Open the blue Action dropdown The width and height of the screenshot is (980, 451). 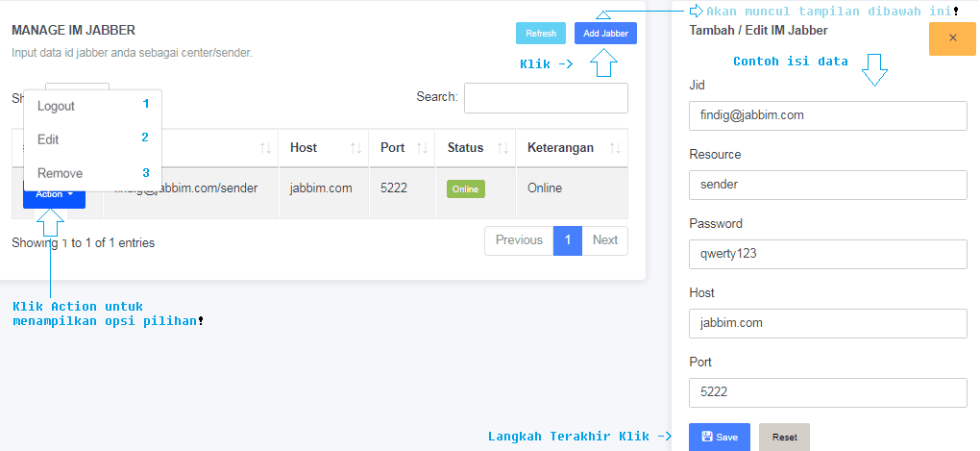pos(54,194)
